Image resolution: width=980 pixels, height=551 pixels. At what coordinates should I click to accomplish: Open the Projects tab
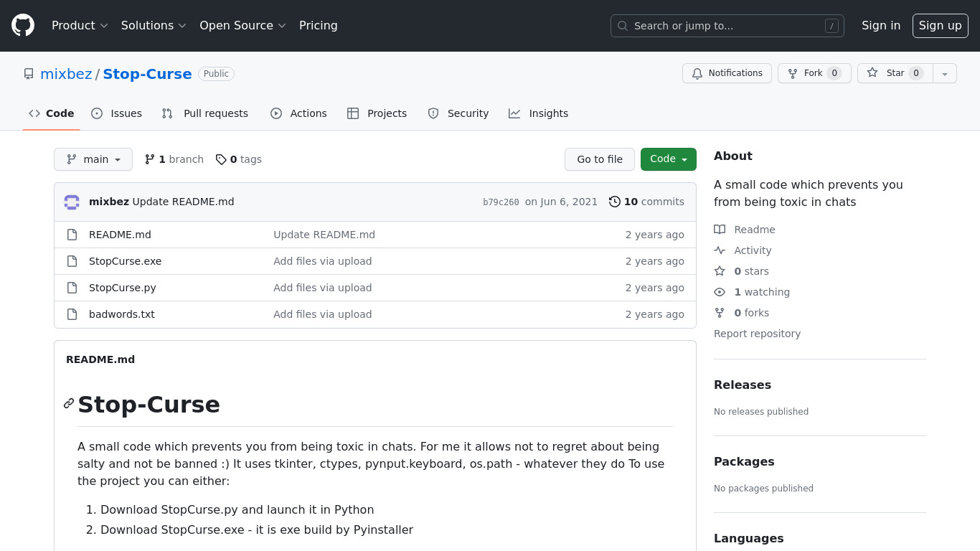pyautogui.click(x=377, y=113)
